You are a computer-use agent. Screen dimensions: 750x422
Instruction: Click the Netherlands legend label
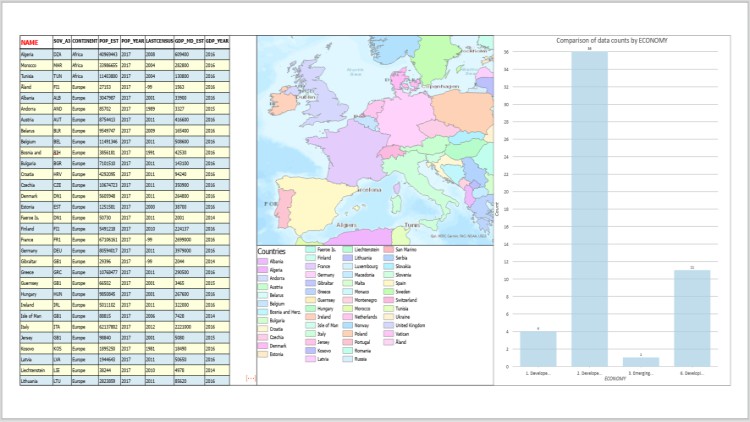tap(366, 317)
